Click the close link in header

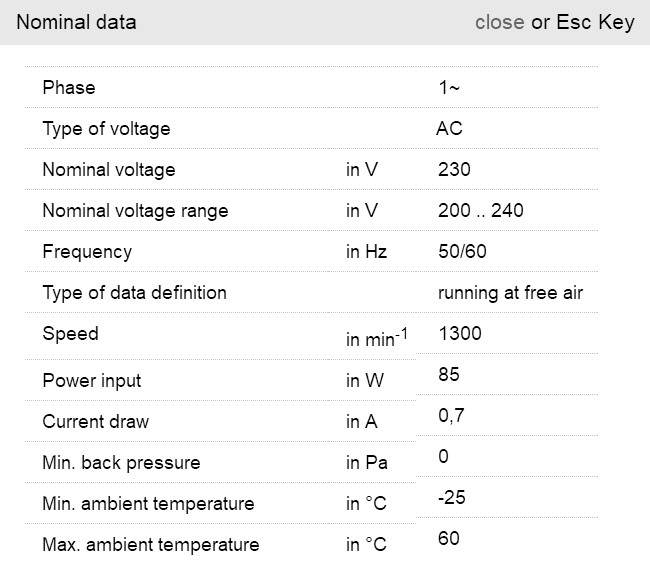click(x=499, y=22)
